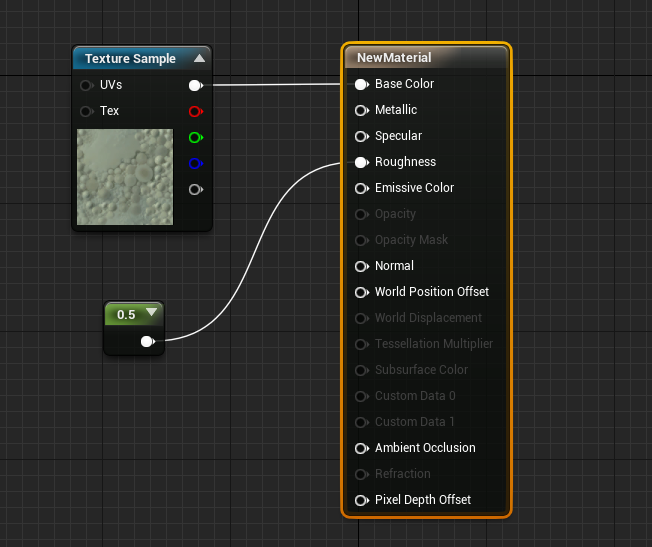Viewport: 652px width, 547px height.
Task: Click the Refraction pin
Action: (x=362, y=474)
